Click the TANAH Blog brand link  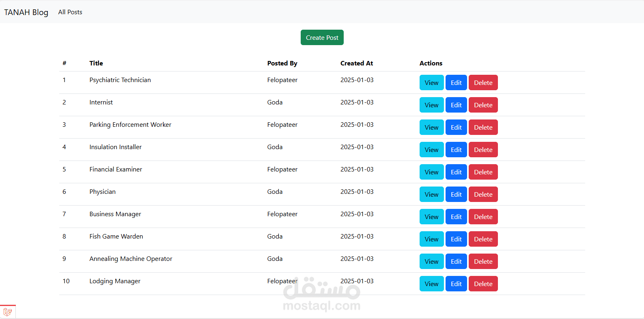pos(26,12)
